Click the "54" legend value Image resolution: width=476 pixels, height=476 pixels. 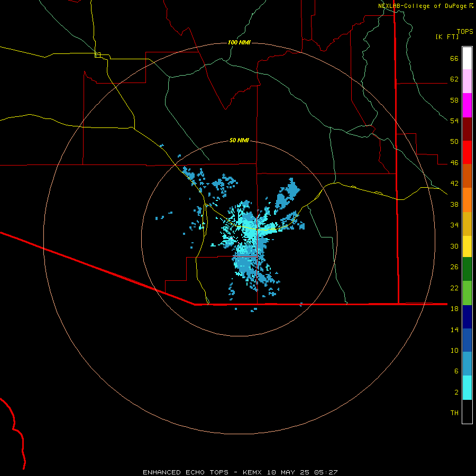pyautogui.click(x=454, y=121)
